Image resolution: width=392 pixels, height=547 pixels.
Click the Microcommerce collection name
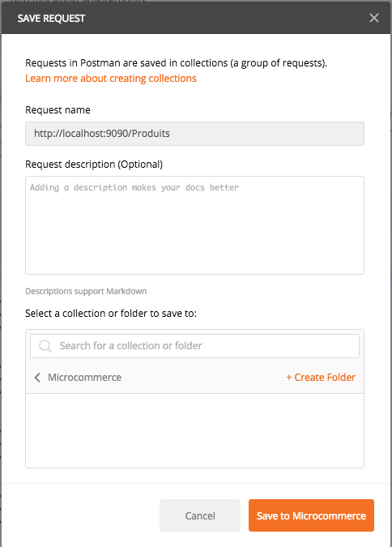85,377
